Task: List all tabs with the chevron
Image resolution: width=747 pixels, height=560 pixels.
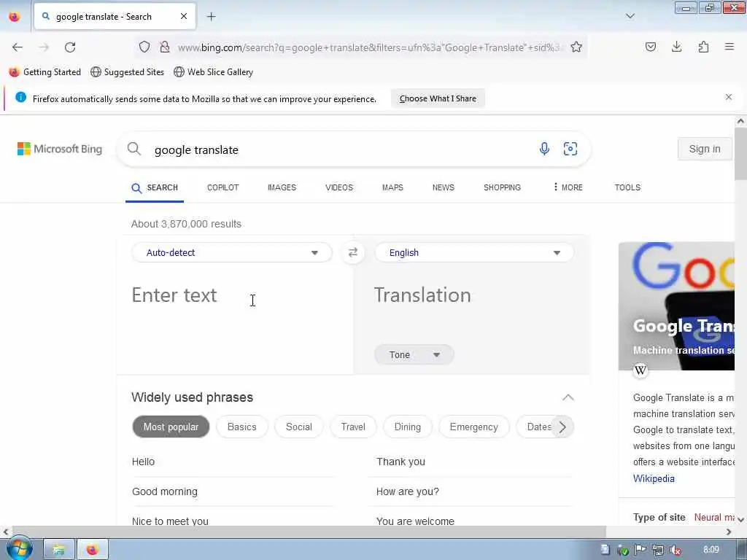Action: [x=630, y=16]
